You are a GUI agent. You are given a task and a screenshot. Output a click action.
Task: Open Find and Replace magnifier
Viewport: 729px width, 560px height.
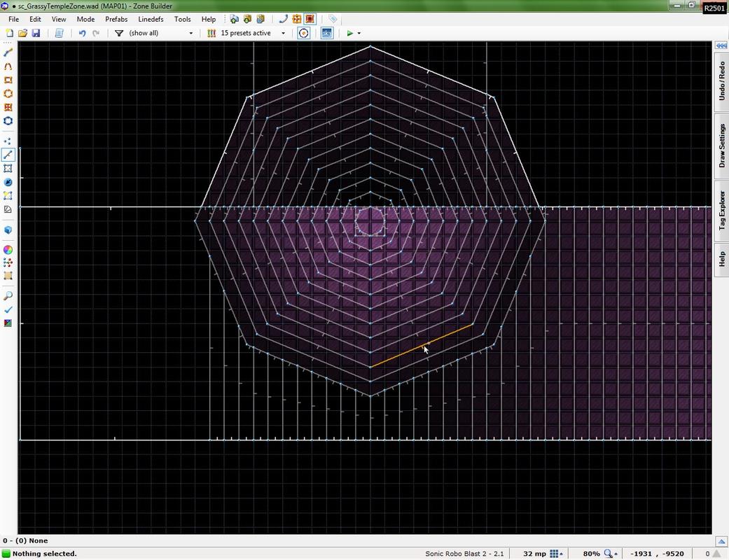[x=8, y=296]
